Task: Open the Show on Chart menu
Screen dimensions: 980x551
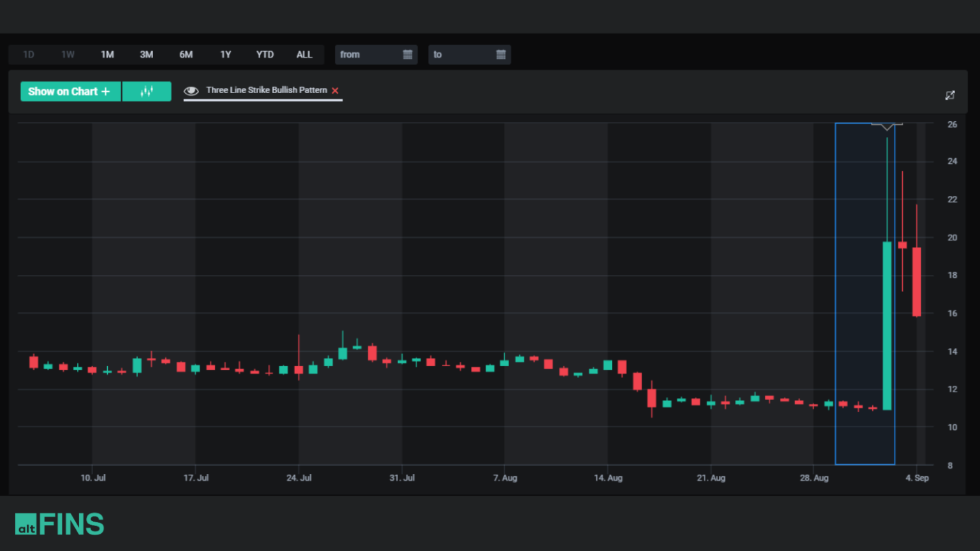Action: (x=70, y=91)
